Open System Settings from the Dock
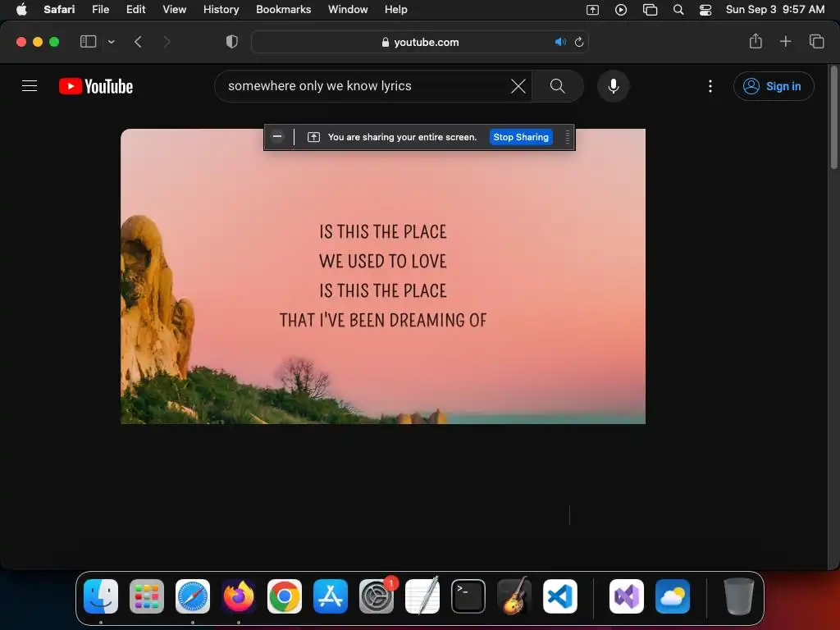 click(376, 596)
